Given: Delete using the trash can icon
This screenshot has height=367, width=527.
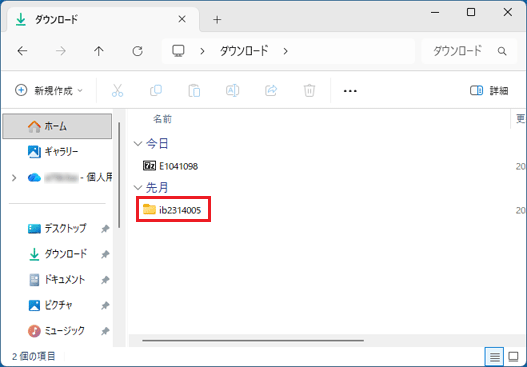Looking at the screenshot, I should [309, 91].
